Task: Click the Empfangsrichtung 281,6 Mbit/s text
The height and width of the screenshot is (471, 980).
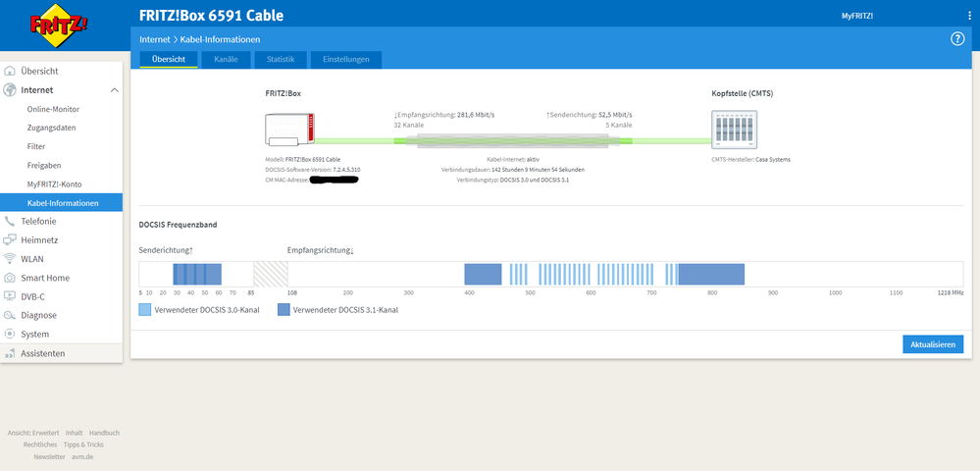Action: (444, 115)
